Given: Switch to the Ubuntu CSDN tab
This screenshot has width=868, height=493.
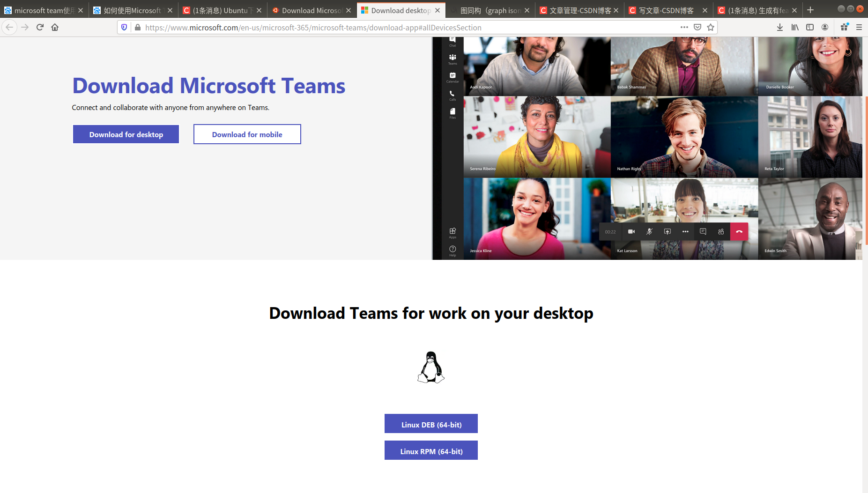Looking at the screenshot, I should click(x=222, y=10).
